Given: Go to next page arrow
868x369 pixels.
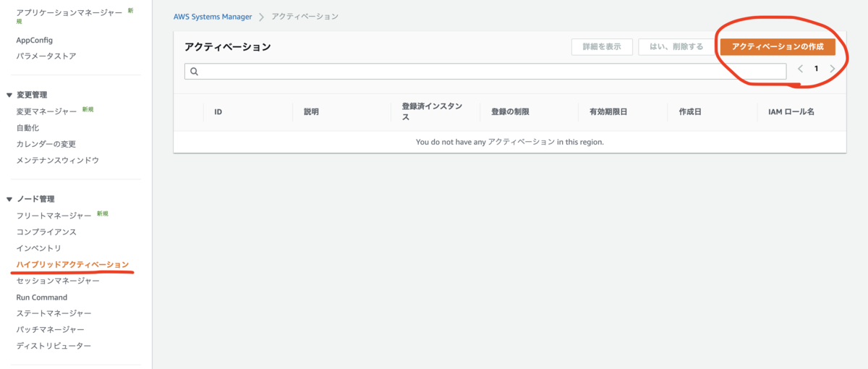Looking at the screenshot, I should click(x=833, y=69).
